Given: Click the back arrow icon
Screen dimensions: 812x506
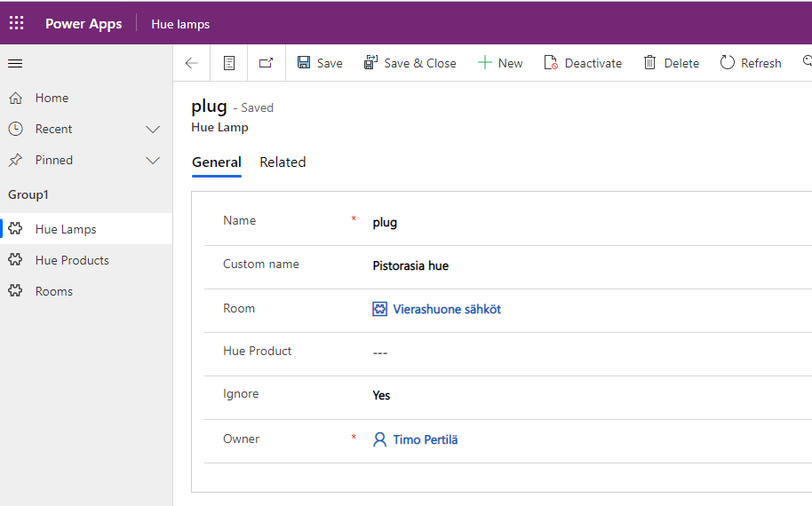Looking at the screenshot, I should (192, 63).
